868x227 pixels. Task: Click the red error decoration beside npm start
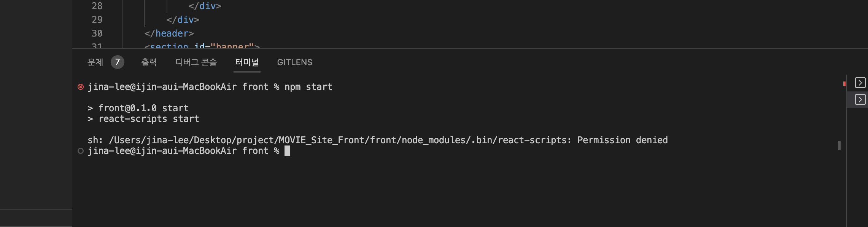tap(81, 87)
